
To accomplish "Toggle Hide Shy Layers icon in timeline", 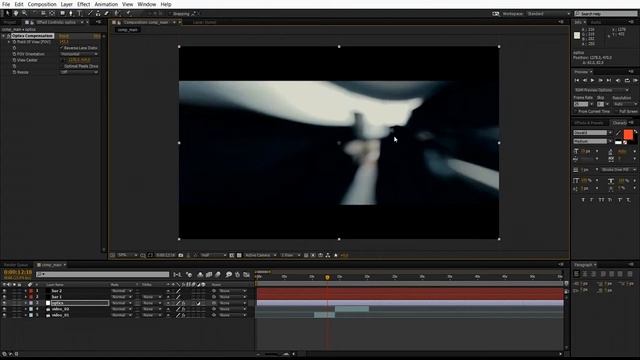I will point(200,275).
